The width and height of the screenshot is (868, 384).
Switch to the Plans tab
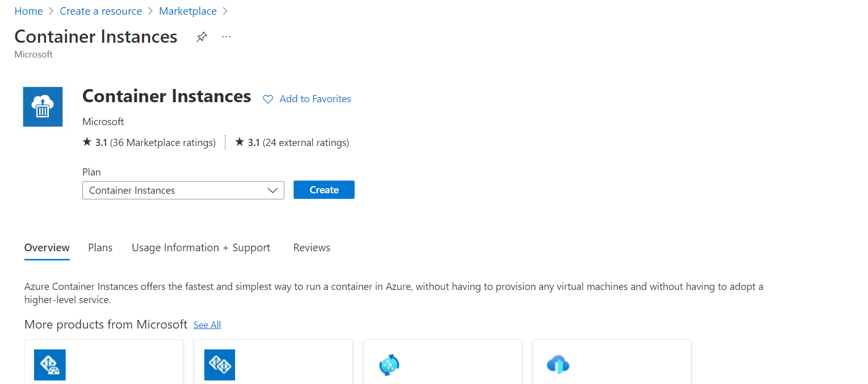point(100,248)
